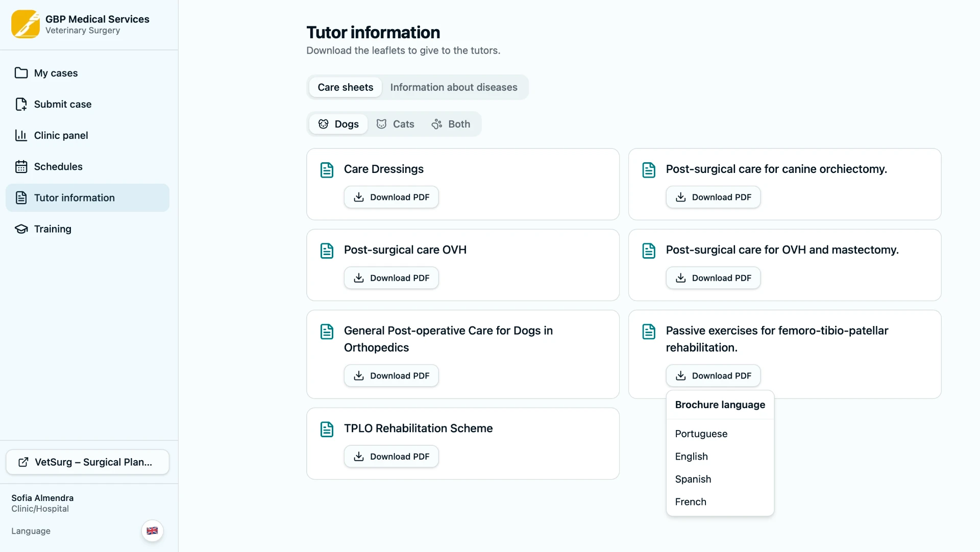Select the Training graduation cap icon
This screenshot has width=980, height=552.
point(21,229)
